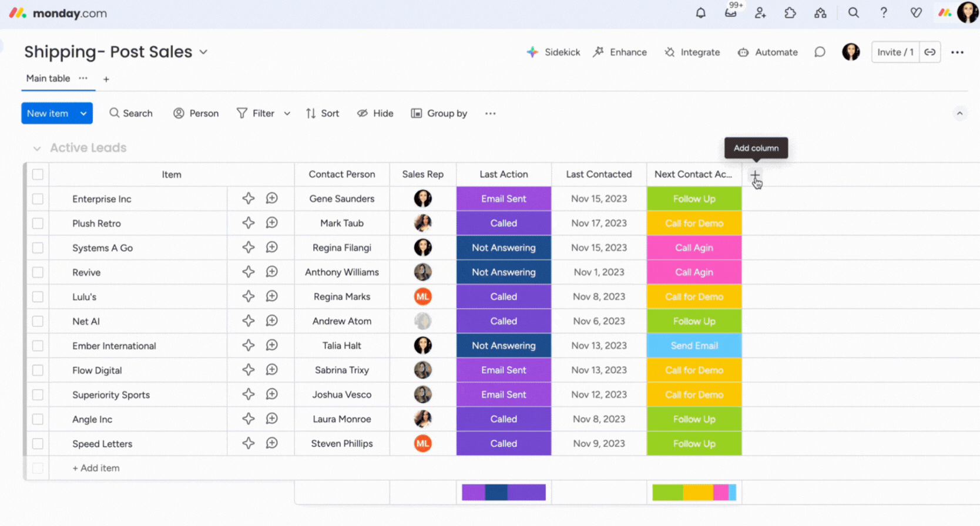Collapse the Active Leads group
The height and width of the screenshot is (526, 980).
pos(37,148)
